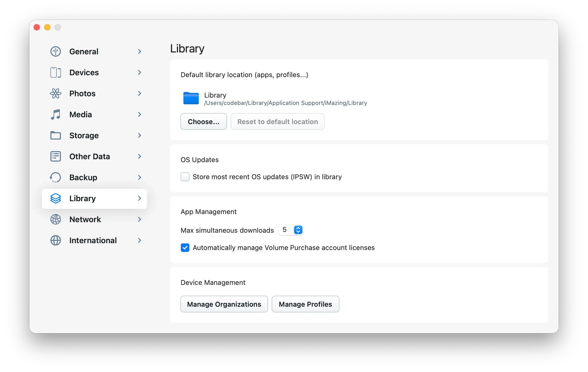
Task: Open Photos preferences via flower icon
Action: [x=55, y=93]
